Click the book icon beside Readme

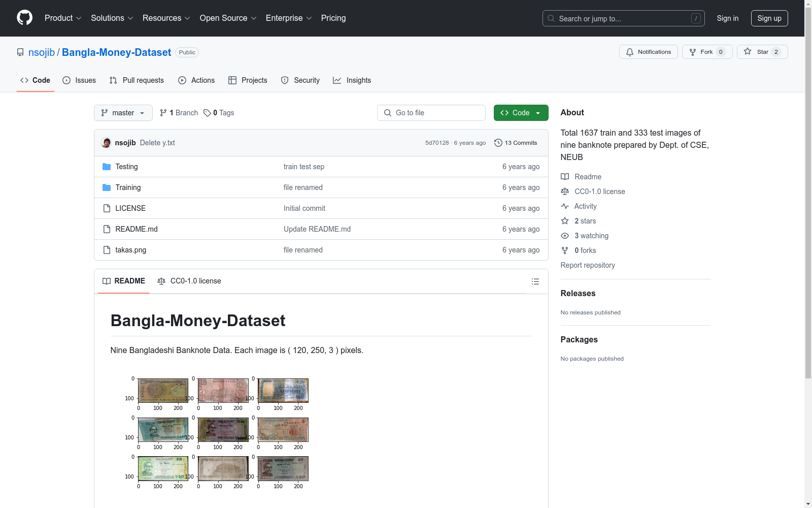pos(565,177)
